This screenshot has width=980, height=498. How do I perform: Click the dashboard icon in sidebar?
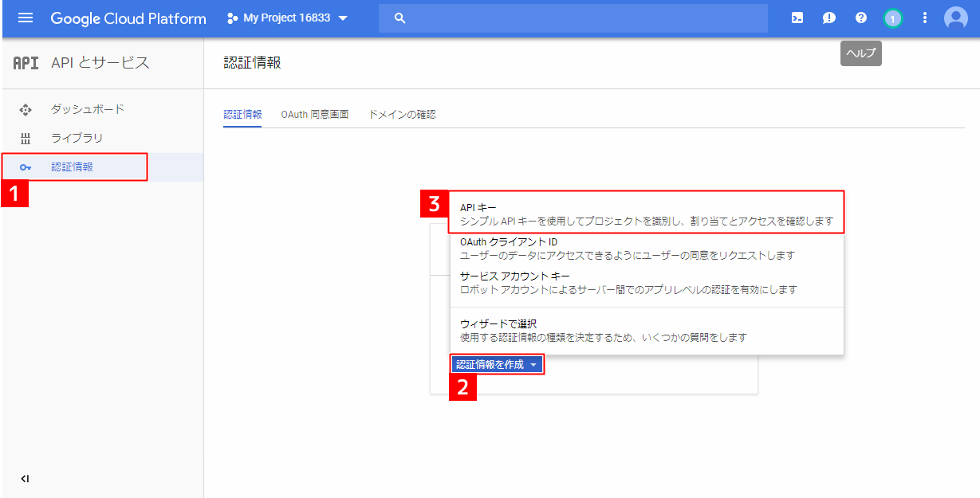point(25,109)
